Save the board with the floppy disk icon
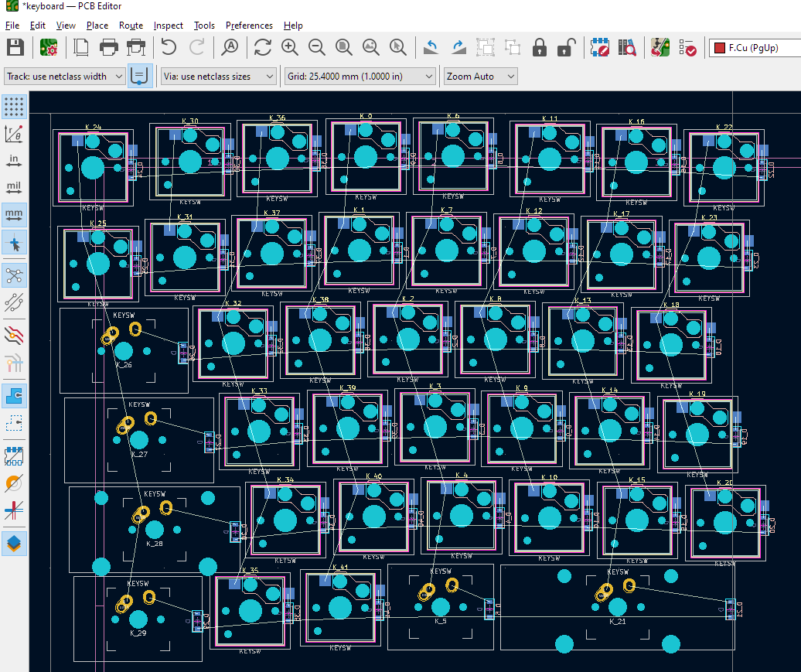This screenshot has height=672, width=801. point(15,47)
